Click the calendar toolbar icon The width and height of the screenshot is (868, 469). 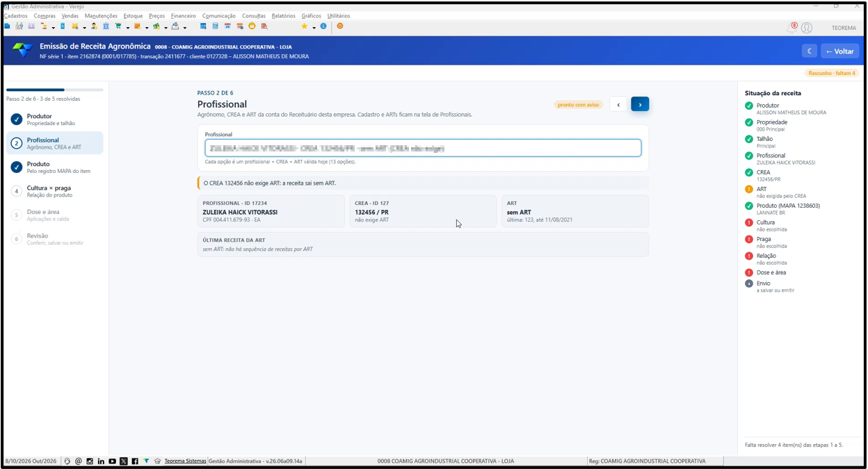[227, 26]
